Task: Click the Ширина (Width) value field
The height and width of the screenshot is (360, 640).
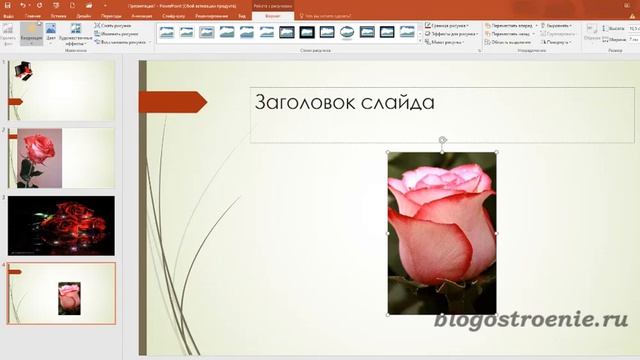Action: (634, 39)
